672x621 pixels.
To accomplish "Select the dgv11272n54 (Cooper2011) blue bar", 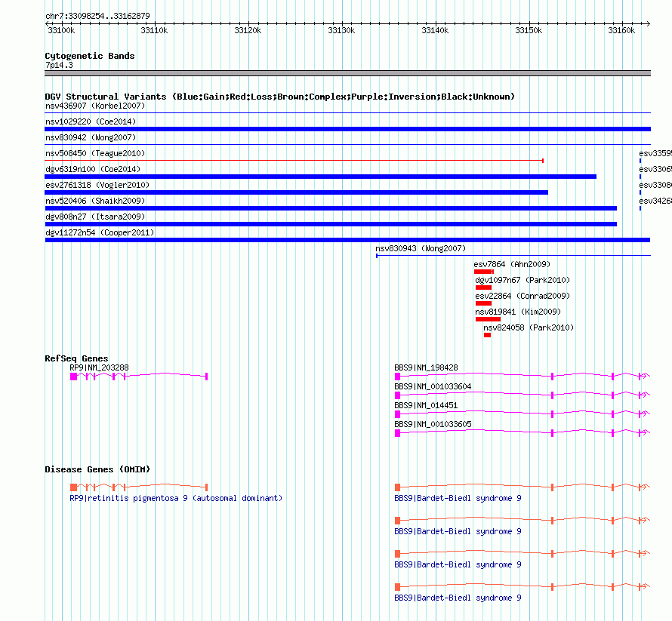I will (347, 240).
